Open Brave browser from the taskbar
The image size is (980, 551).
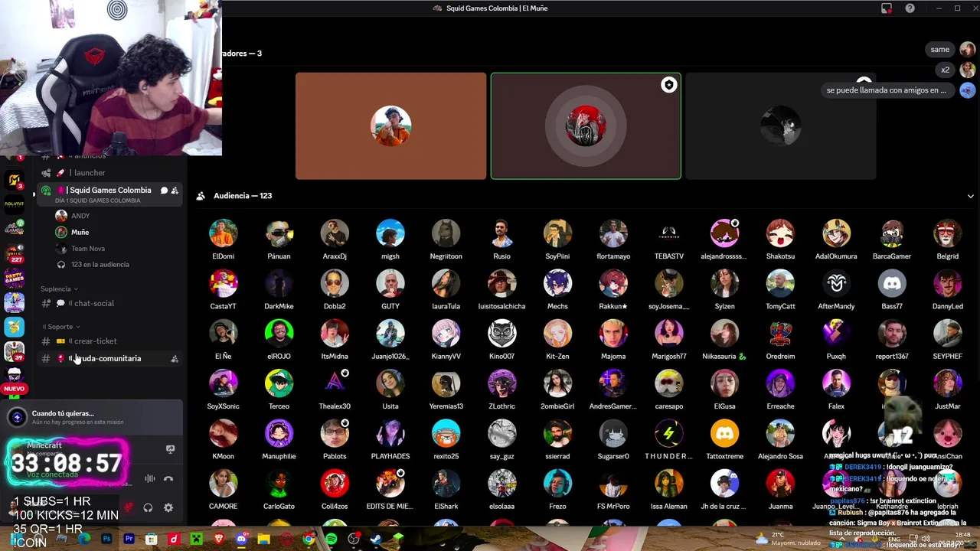(219, 540)
